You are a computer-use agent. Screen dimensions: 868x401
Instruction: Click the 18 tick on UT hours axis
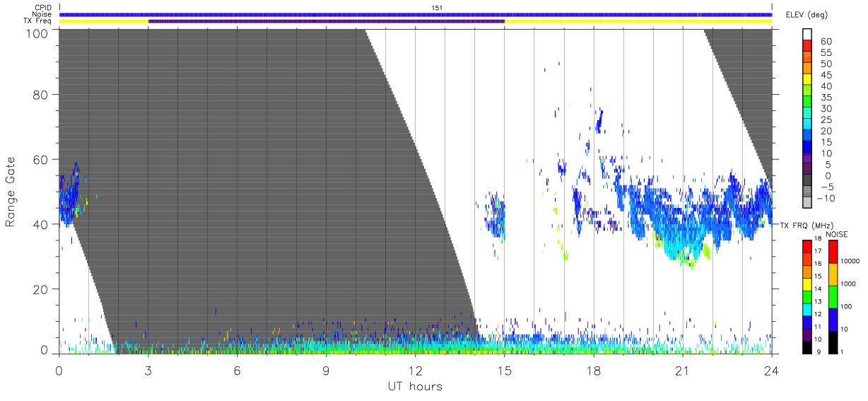594,370
